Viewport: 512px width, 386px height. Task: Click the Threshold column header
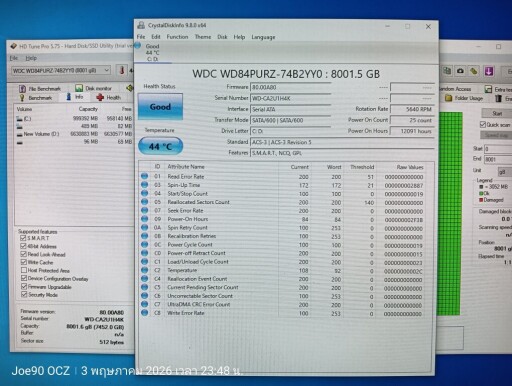click(x=362, y=167)
